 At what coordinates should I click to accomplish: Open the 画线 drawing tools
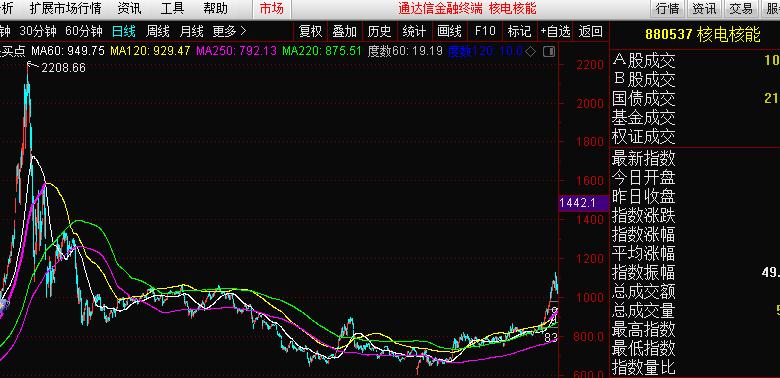450,32
